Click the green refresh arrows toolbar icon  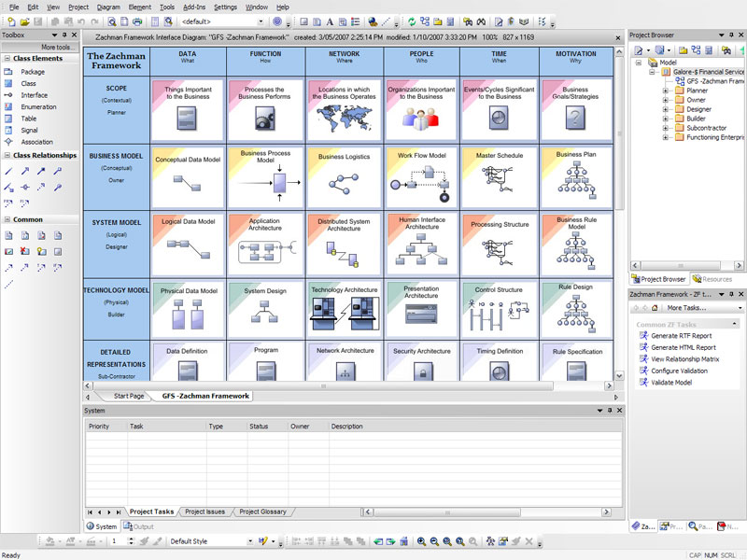tap(413, 21)
